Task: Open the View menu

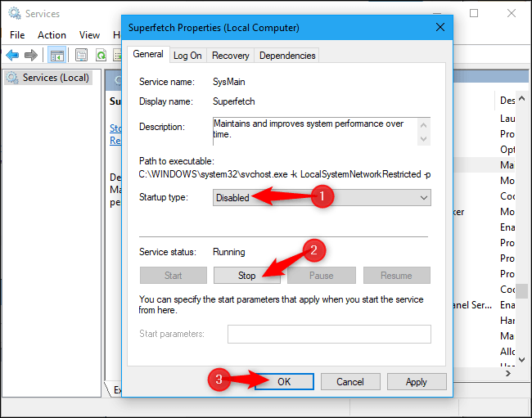Action: click(x=89, y=34)
